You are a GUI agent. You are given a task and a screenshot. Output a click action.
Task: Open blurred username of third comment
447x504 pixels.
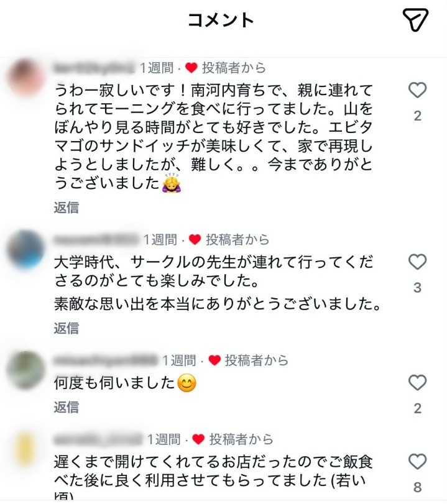[x=106, y=360]
